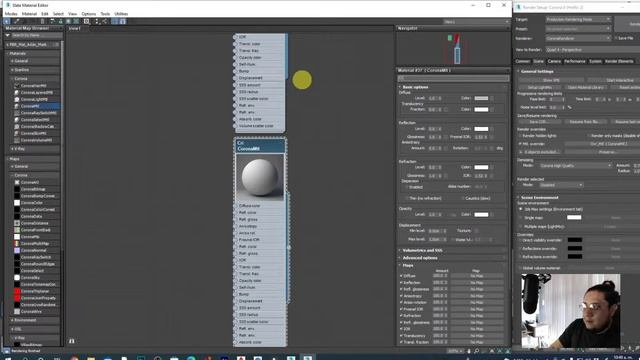The height and width of the screenshot is (360, 640).
Task: Pick material from object eyedropper icon
Action: tap(17, 21)
